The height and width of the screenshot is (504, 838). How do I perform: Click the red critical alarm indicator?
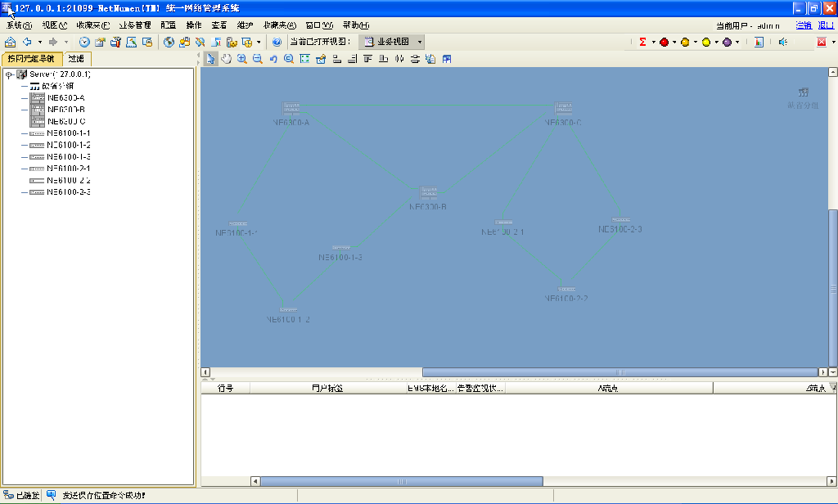[665, 43]
